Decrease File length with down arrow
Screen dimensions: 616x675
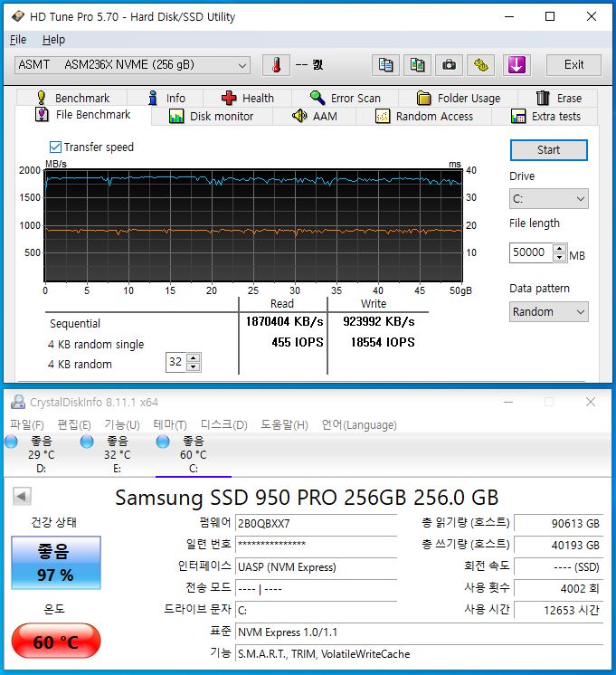tap(559, 257)
